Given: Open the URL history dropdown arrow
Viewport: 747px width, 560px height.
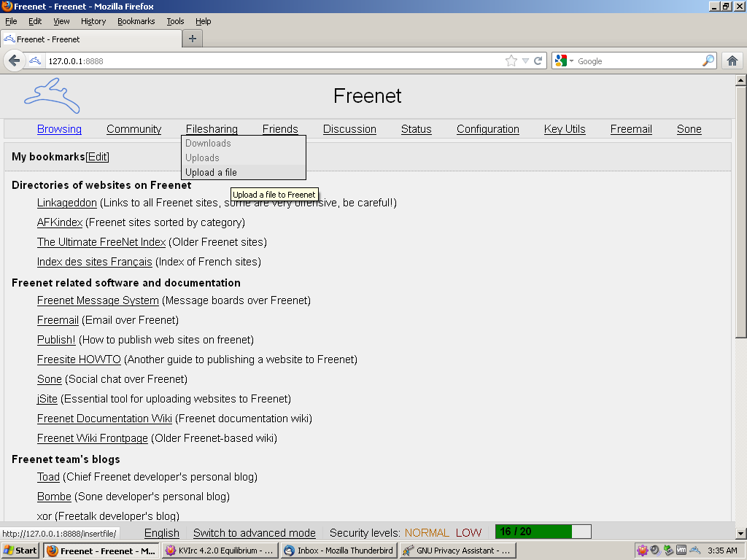Looking at the screenshot, I should 525,61.
